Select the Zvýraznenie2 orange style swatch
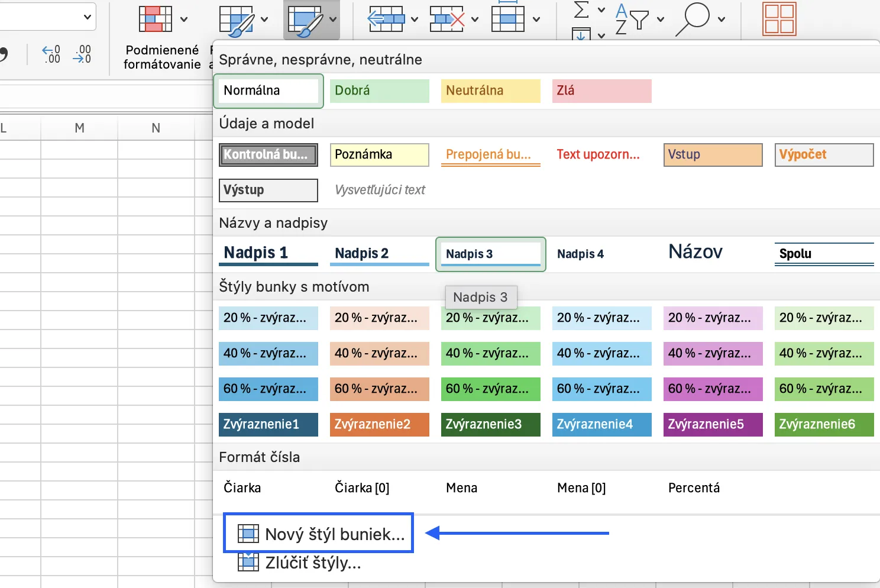 (x=380, y=424)
